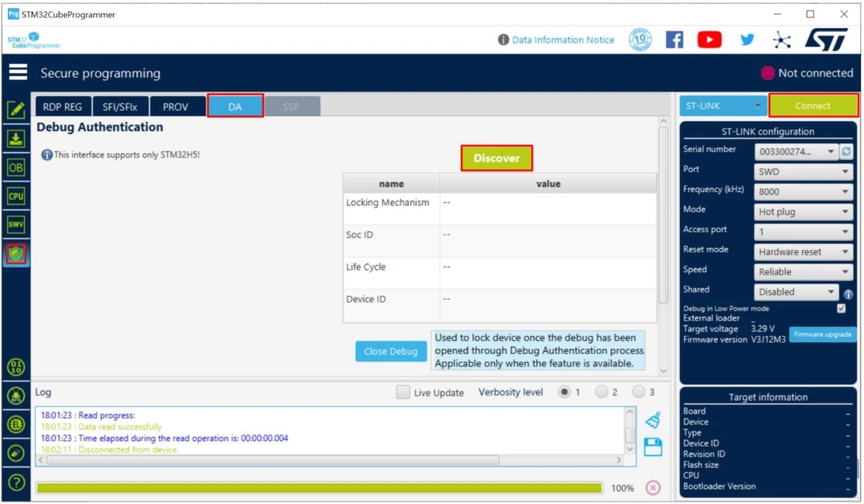The width and height of the screenshot is (864, 504).
Task: Refresh ST-LINK serial number list
Action: [x=846, y=151]
